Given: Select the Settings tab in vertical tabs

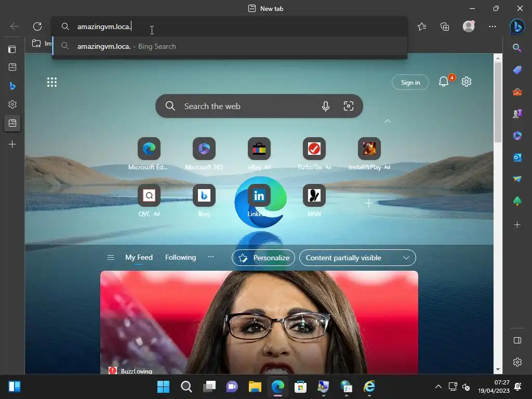Looking at the screenshot, I should point(12,104).
